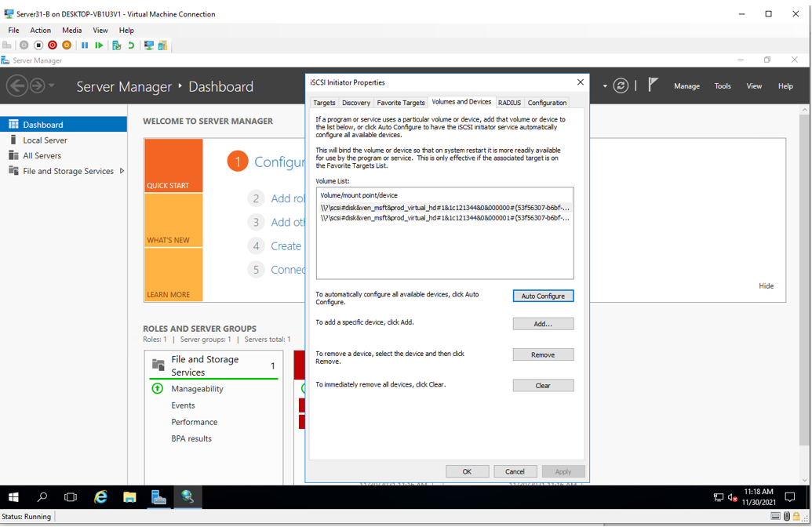Click the Clear button
The height and width of the screenshot is (527, 812).
[x=543, y=386]
